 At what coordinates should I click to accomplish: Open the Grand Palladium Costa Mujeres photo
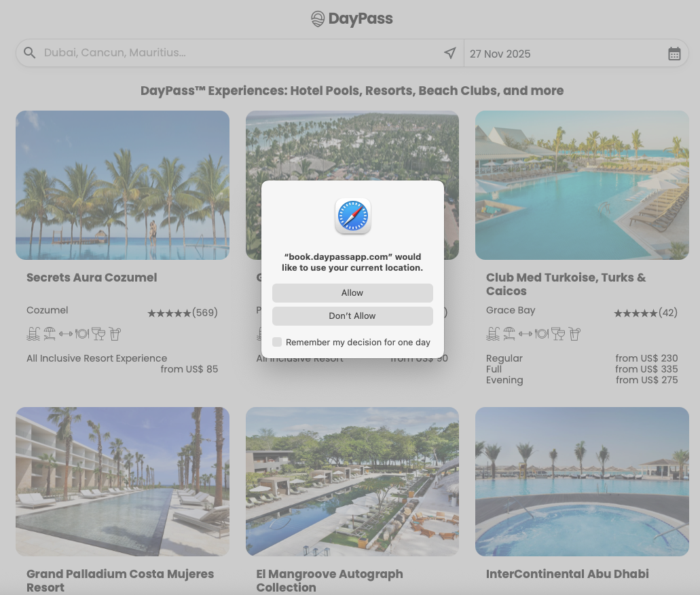(x=122, y=481)
